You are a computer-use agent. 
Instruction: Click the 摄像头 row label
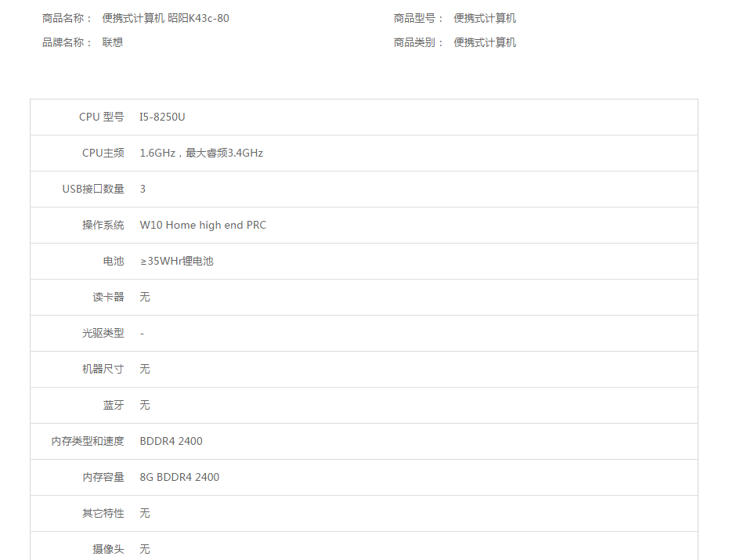click(108, 549)
